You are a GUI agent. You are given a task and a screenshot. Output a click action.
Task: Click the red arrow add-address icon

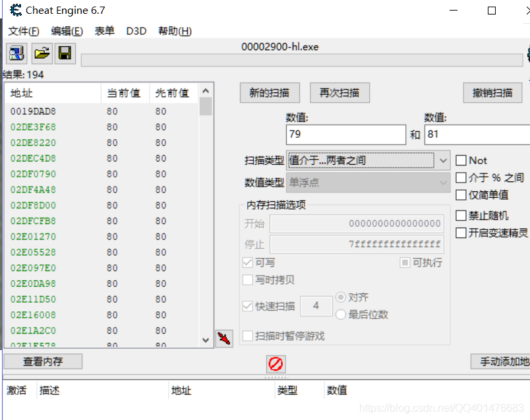tap(224, 338)
